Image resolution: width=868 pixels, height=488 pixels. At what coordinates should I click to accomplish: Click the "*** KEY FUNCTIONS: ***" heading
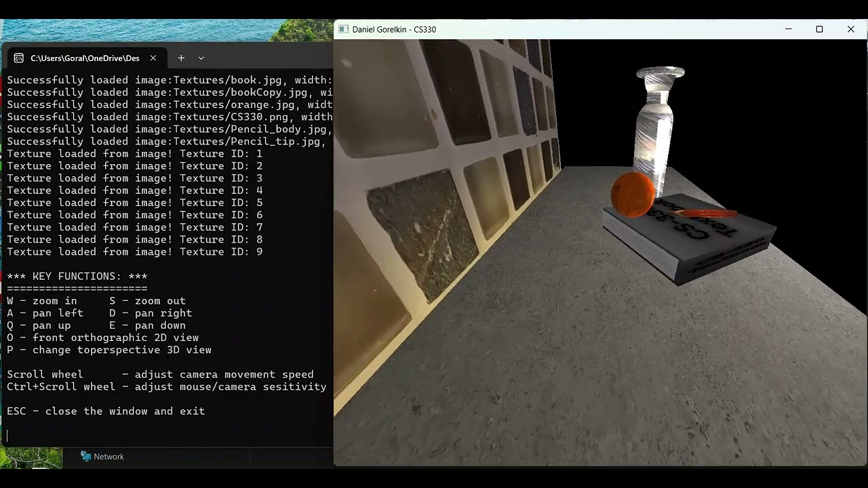click(x=77, y=277)
